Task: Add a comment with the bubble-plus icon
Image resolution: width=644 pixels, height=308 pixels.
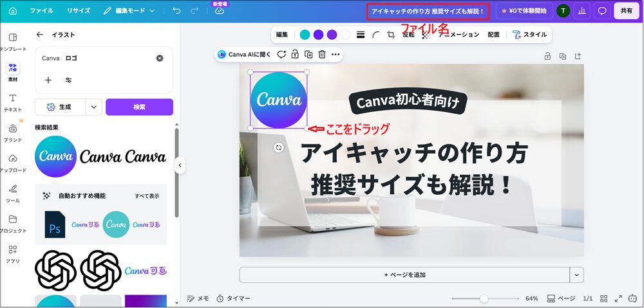Action: pyautogui.click(x=281, y=54)
